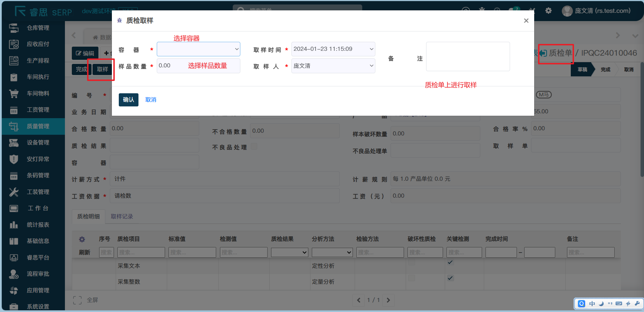644x312 pixels.
Task: Click the 全屏 fullscreen icon
Action: pyautogui.click(x=77, y=300)
